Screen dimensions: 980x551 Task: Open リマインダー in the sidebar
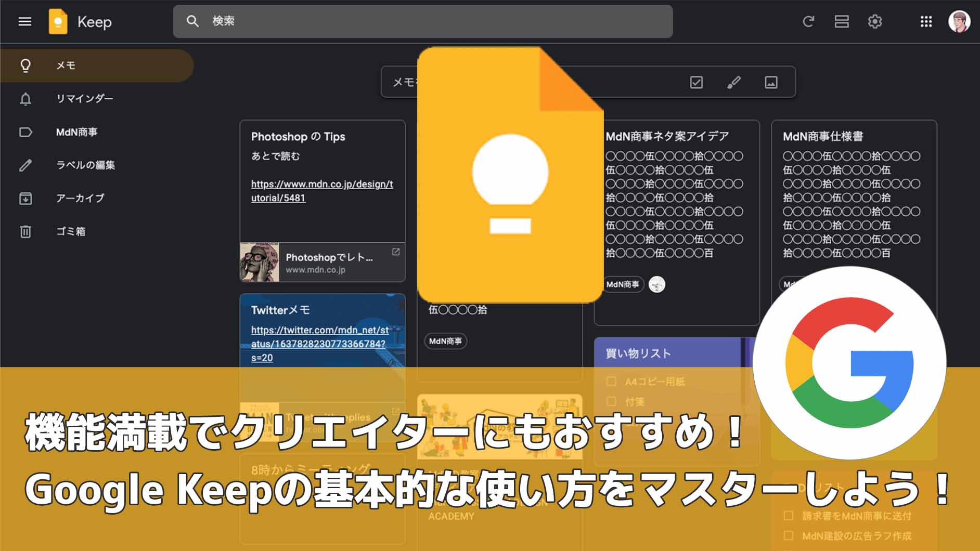[x=97, y=99]
